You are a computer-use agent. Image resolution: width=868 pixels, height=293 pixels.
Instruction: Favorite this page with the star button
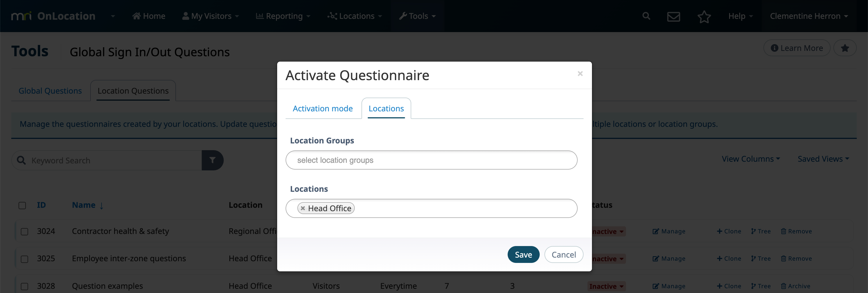point(845,48)
